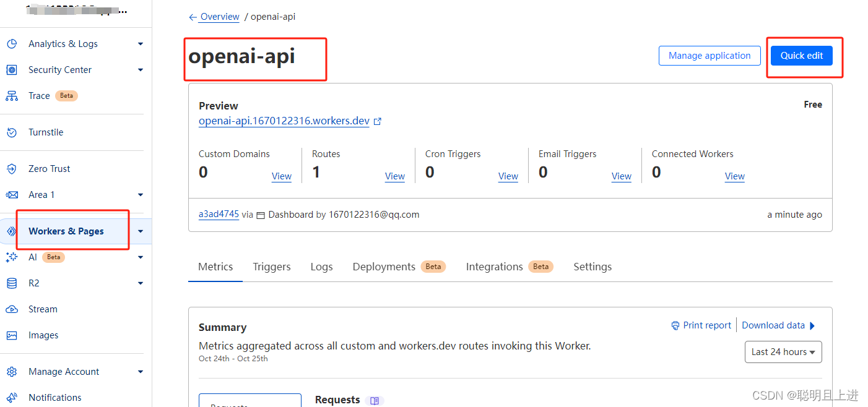868x407 pixels.
Task: Click View under Email Triggers
Action: (622, 176)
